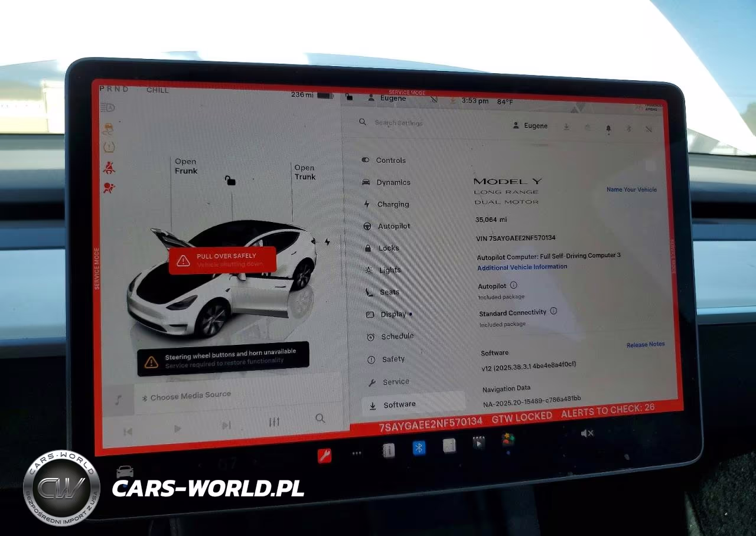The height and width of the screenshot is (536, 756).
Task: Open the Manual info app in the dock
Action: (x=388, y=451)
